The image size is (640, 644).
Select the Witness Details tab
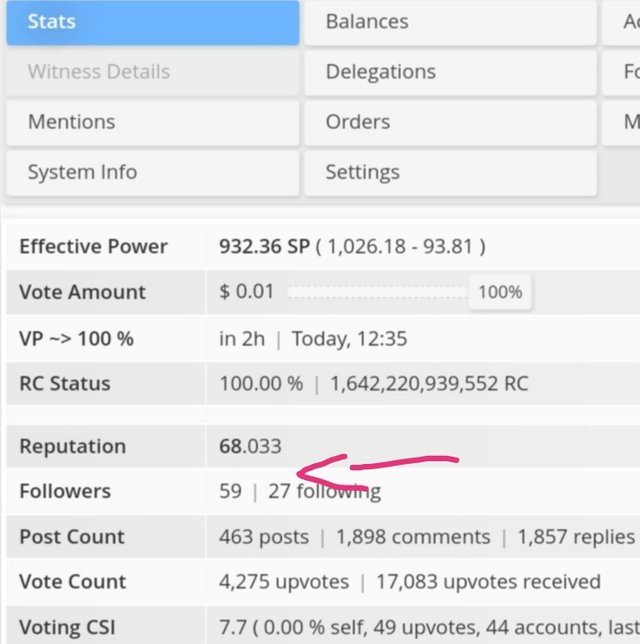coord(152,72)
